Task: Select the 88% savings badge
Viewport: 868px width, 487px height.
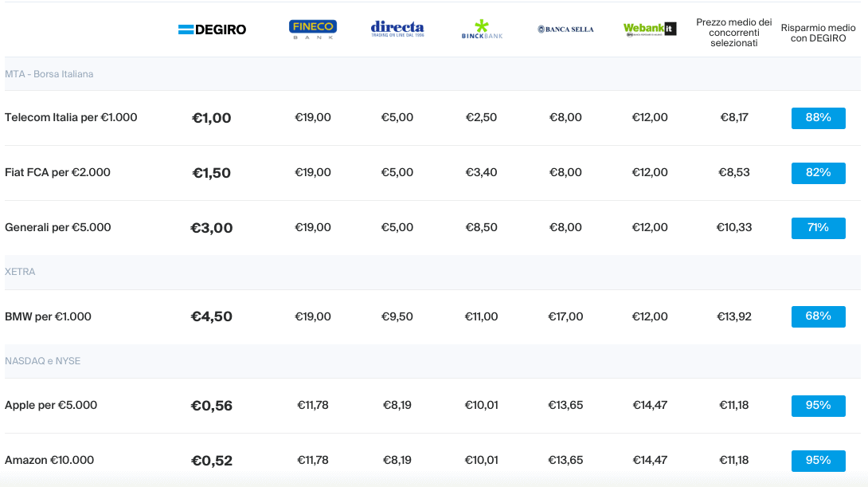Action: [818, 118]
